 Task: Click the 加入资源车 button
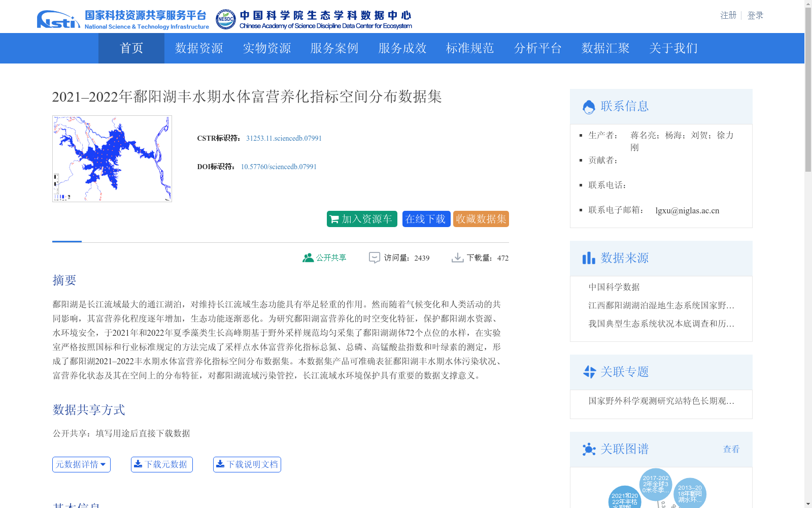[362, 219]
